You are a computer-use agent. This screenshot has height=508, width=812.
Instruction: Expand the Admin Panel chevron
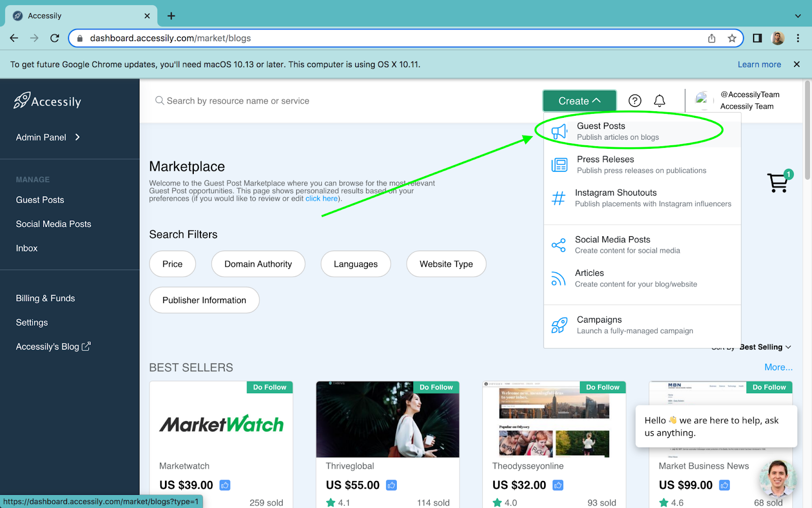point(77,137)
